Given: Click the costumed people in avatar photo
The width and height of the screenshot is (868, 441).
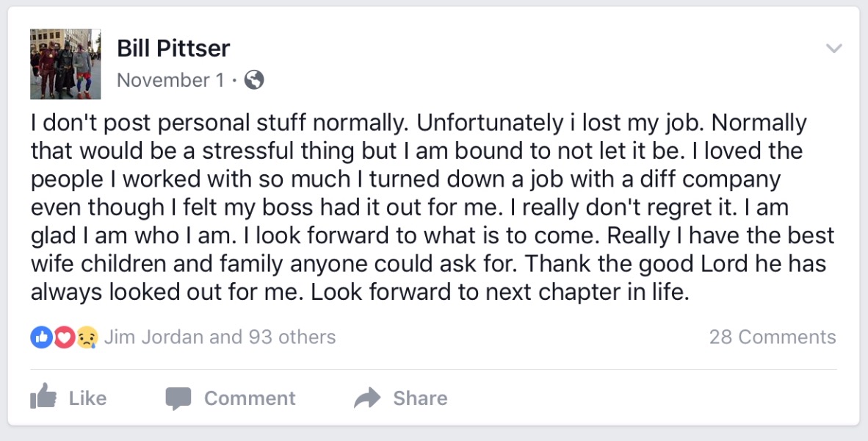Looking at the screenshot, I should click(x=65, y=69).
